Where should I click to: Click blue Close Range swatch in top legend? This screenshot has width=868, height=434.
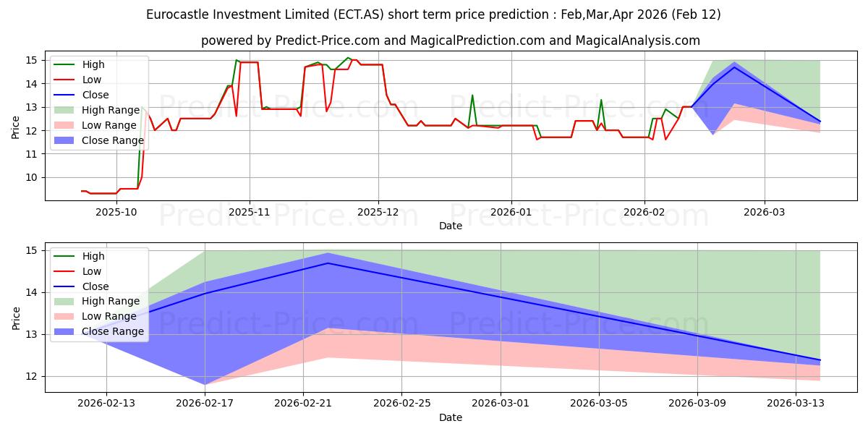66,140
